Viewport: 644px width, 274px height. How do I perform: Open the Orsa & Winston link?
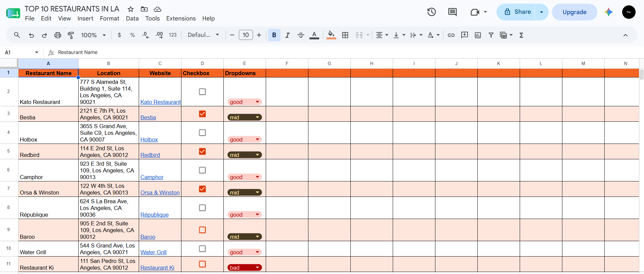[x=160, y=193]
